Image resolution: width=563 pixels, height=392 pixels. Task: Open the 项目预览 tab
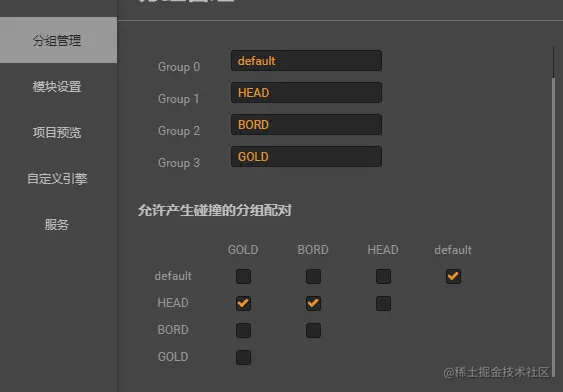pos(57,132)
